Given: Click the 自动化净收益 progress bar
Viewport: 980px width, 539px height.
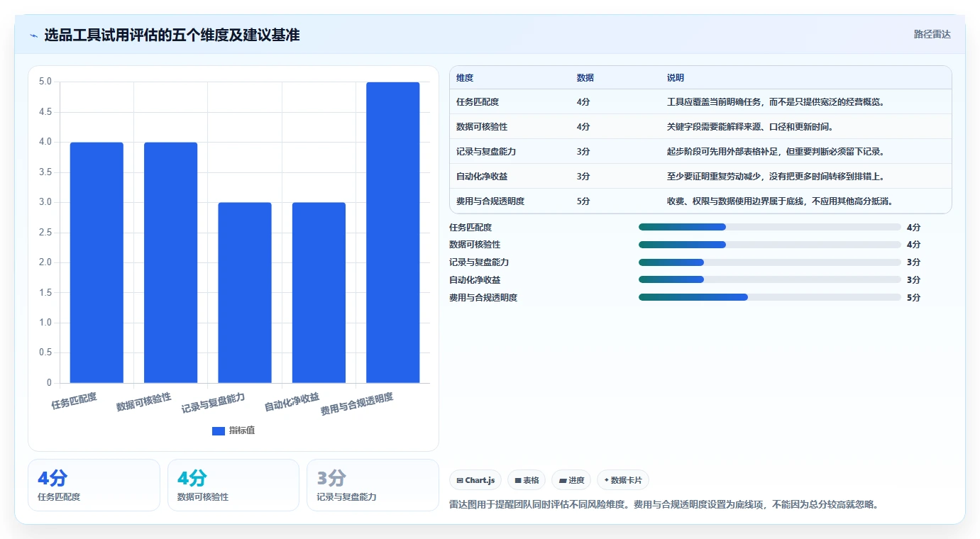Looking at the screenshot, I should [x=770, y=279].
